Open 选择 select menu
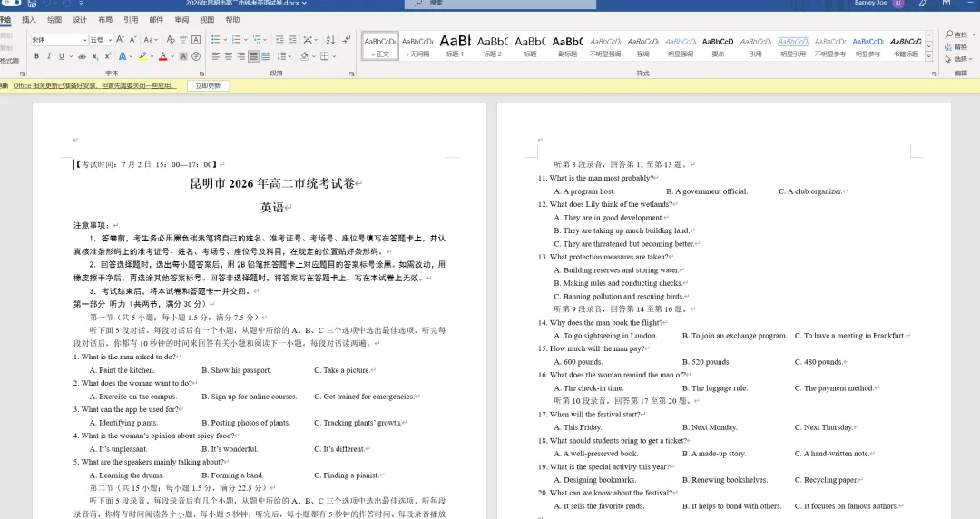Screen dimensions: 980x519 click(957, 59)
